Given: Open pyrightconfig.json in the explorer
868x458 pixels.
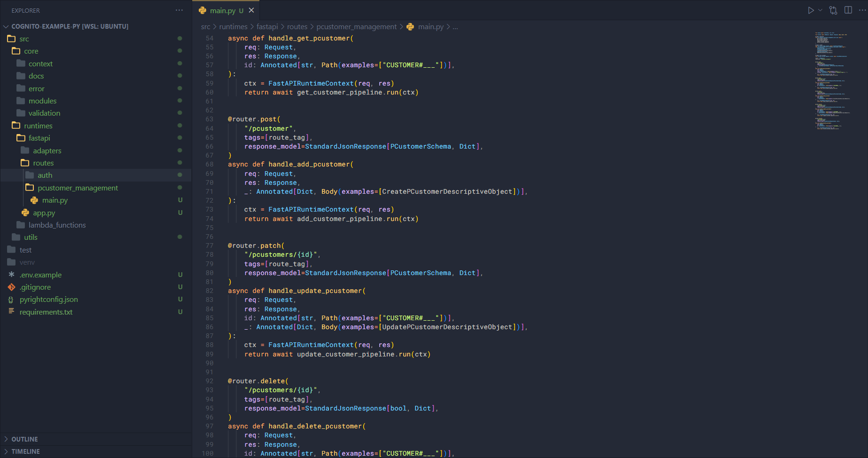Looking at the screenshot, I should (48, 300).
